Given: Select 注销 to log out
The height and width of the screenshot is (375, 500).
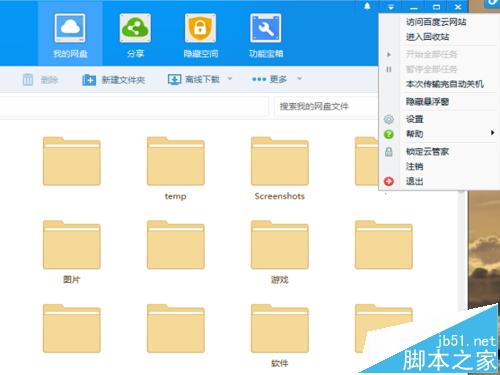Looking at the screenshot, I should [x=438, y=166].
